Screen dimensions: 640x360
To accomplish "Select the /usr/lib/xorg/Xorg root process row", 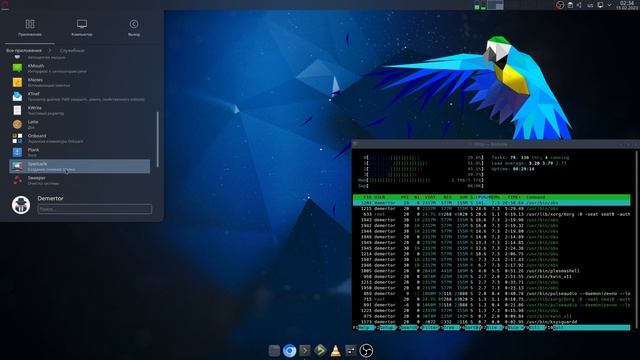I will point(491,214).
